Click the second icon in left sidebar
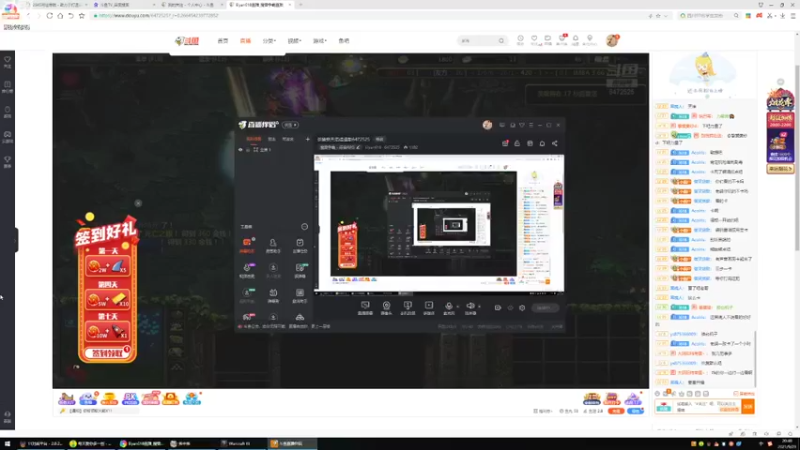The width and height of the screenshot is (800, 450). click(x=7, y=87)
